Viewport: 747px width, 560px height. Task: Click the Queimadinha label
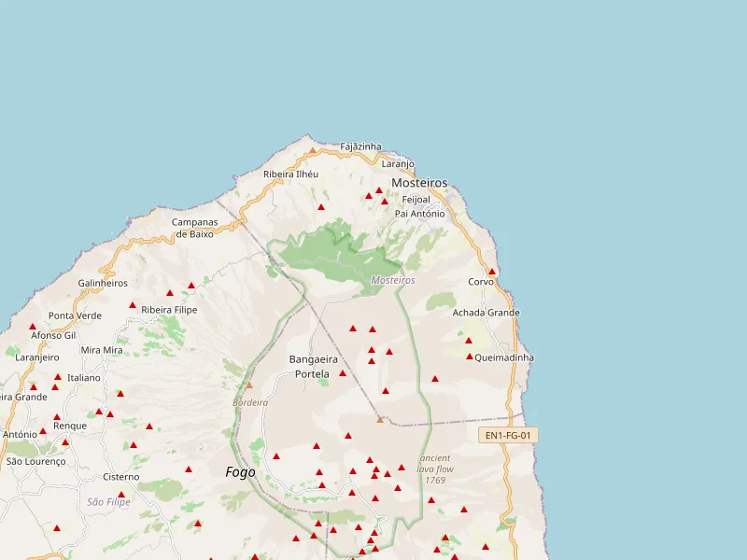504,357
